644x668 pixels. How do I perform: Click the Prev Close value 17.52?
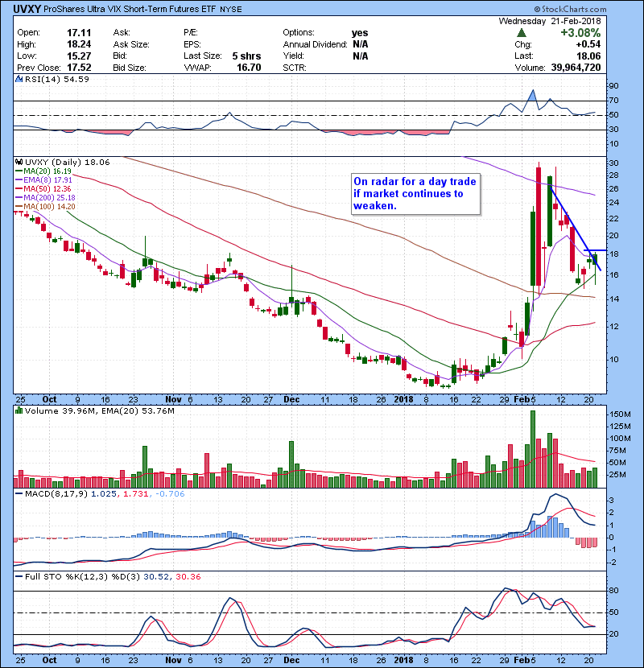pyautogui.click(x=79, y=68)
